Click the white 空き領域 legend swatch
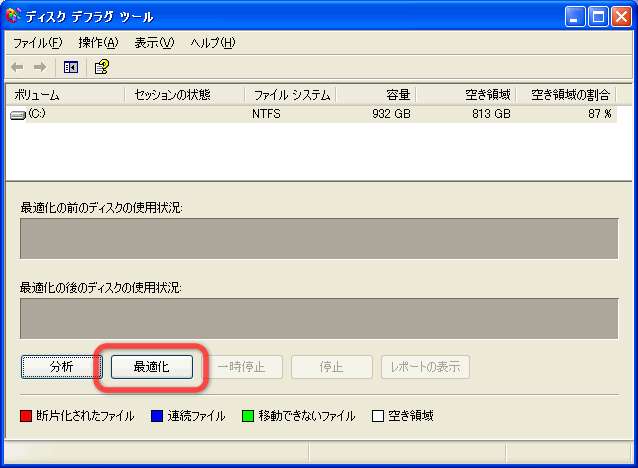638x468 pixels. click(x=378, y=416)
